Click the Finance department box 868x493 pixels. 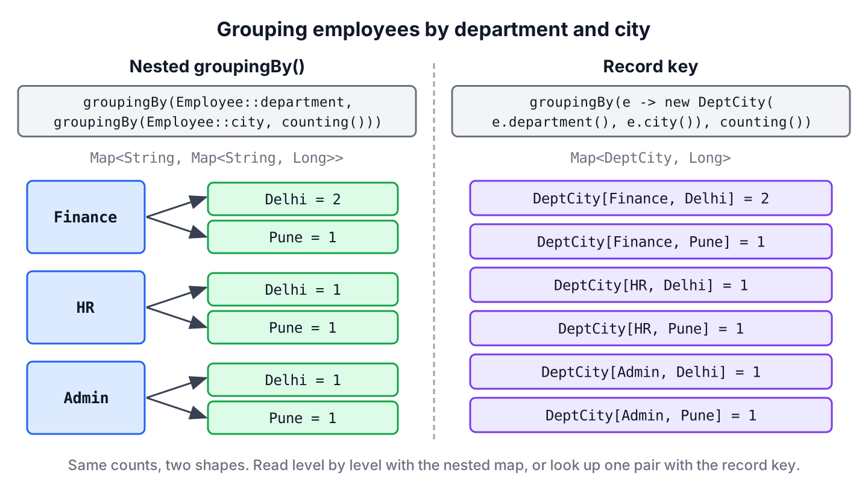coord(86,217)
